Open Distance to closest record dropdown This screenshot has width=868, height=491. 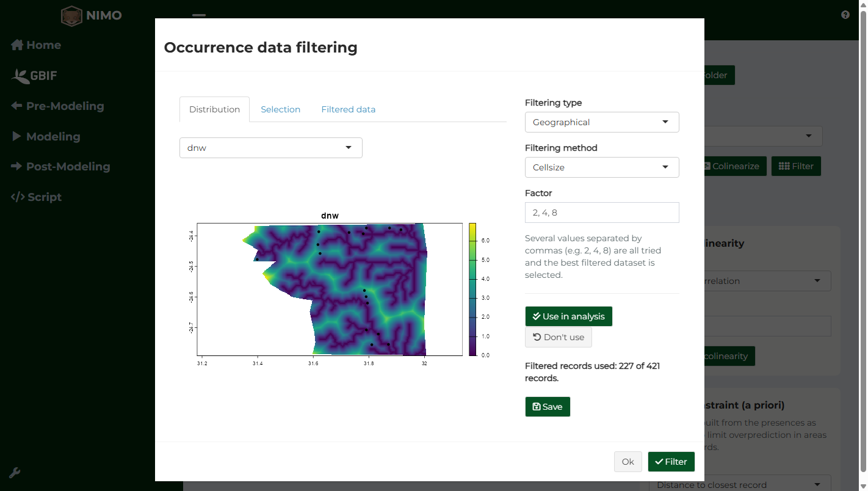740,484
